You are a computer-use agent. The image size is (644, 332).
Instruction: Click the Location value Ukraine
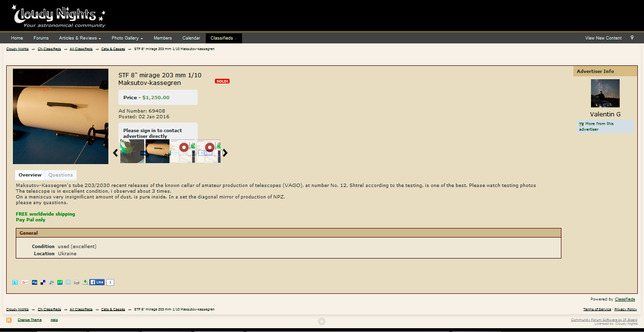67,254
